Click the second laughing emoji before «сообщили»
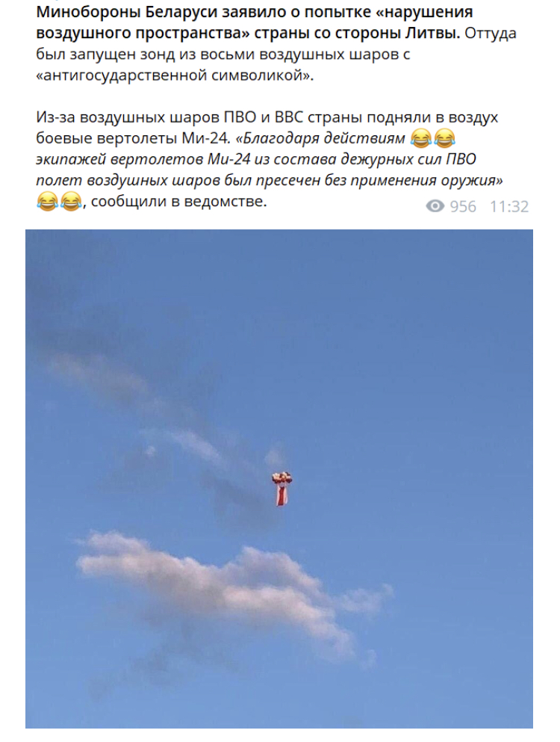Image resolution: width=560 pixels, height=742 pixels. click(x=70, y=201)
